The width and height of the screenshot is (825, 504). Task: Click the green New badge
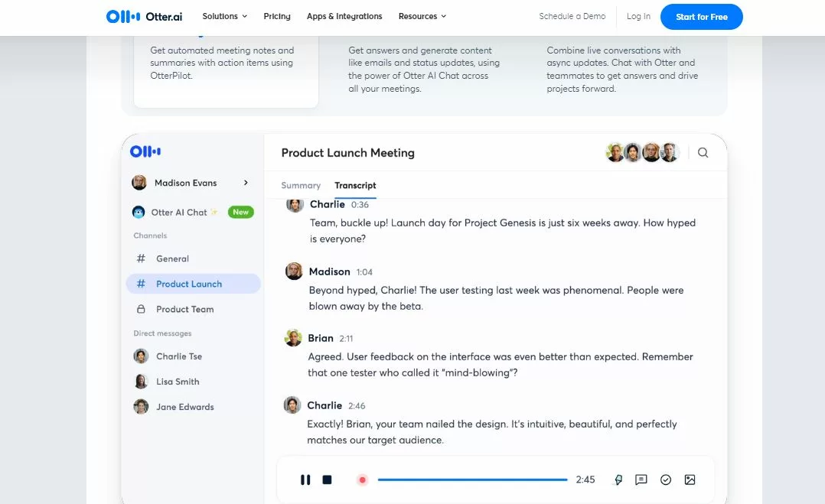click(x=240, y=213)
